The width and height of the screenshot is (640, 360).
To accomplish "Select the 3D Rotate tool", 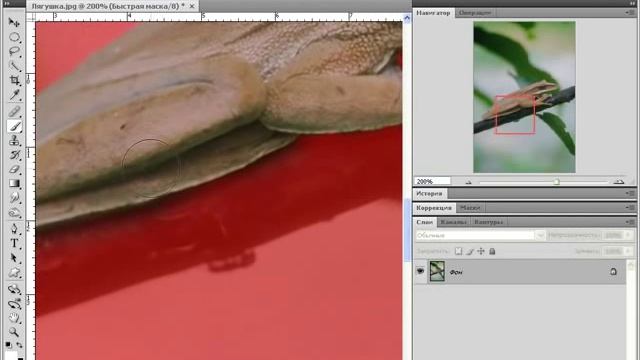I will (14, 289).
